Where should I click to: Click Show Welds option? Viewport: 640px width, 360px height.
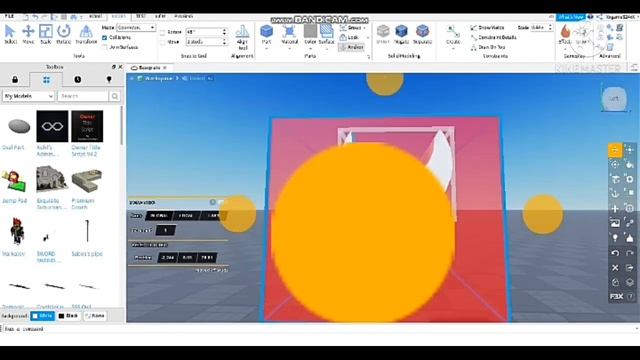(x=488, y=28)
